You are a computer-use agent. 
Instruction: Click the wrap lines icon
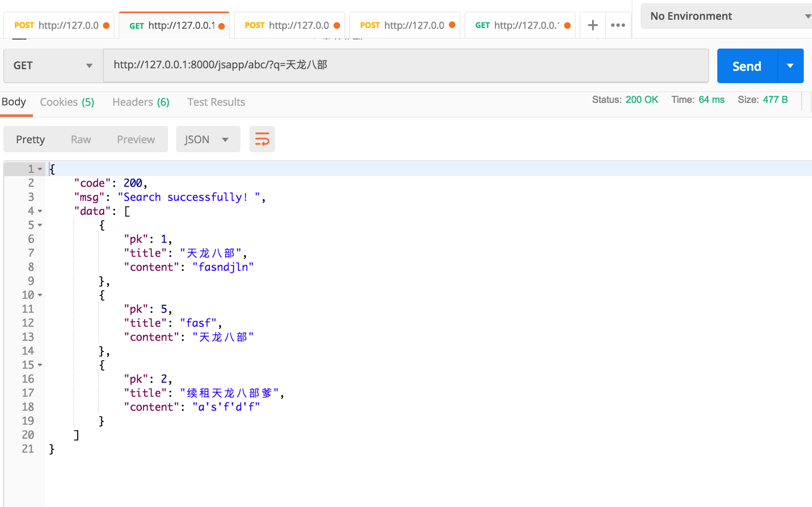tap(262, 140)
